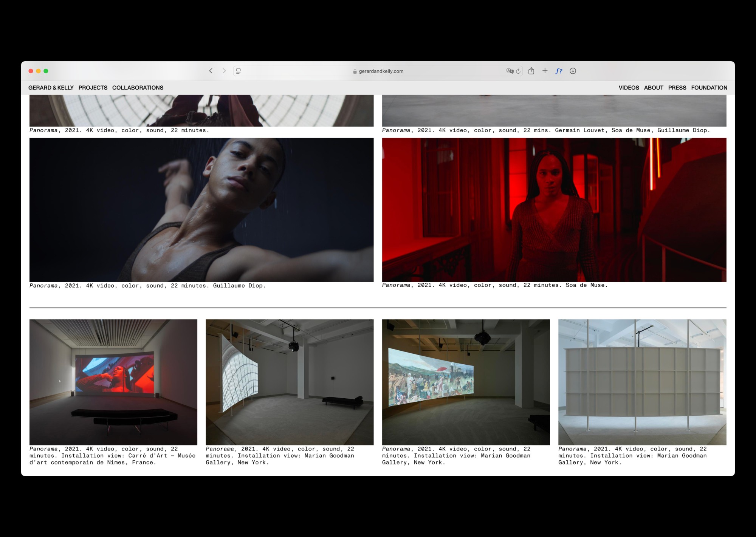Click the forward navigation arrow
This screenshot has width=756, height=537.
pos(224,71)
